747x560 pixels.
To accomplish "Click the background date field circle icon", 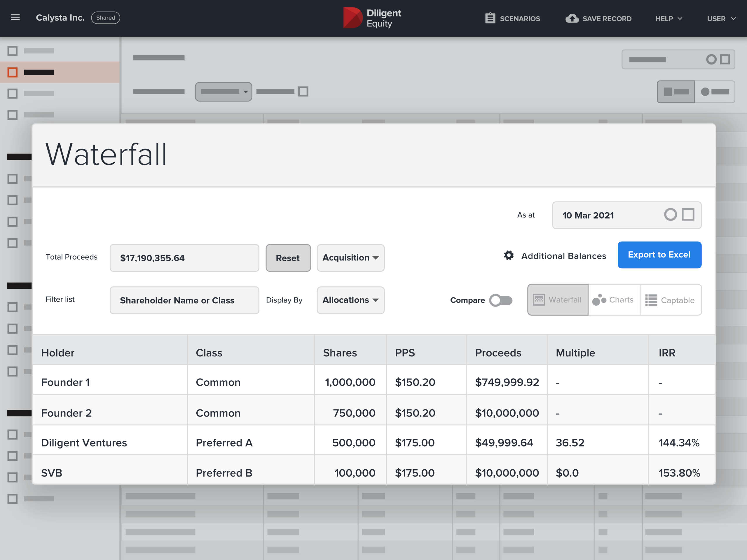I will (x=711, y=60).
